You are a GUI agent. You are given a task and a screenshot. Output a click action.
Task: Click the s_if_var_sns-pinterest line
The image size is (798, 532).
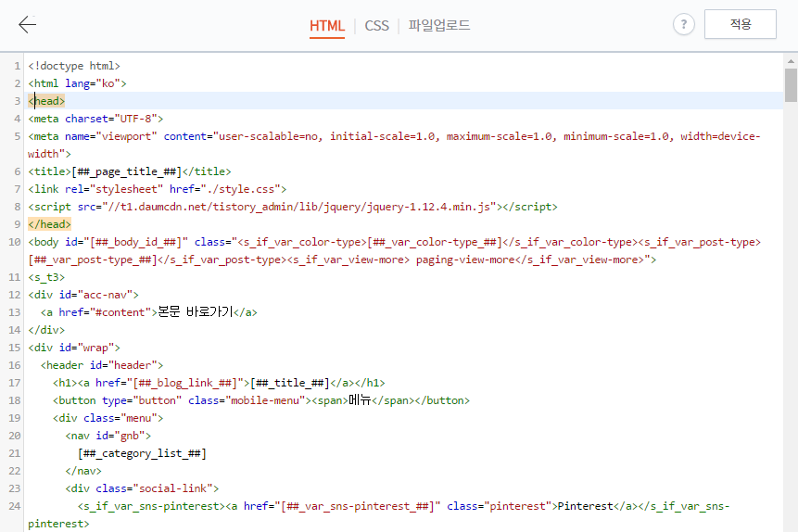(379, 514)
